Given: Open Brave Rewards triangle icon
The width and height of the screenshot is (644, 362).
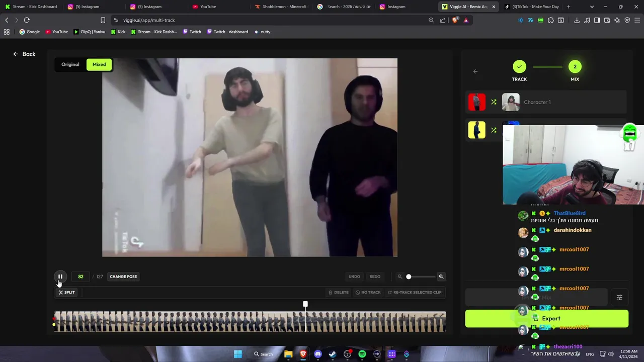Looking at the screenshot, I should [x=466, y=20].
